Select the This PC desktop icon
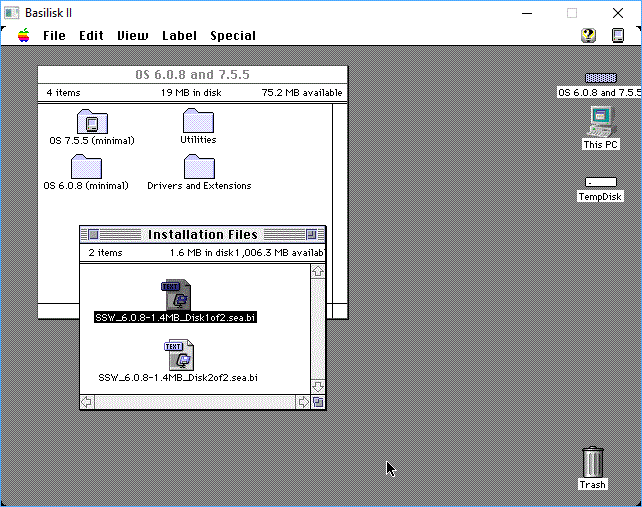Screen dimensions: 642x507 coord(601,122)
